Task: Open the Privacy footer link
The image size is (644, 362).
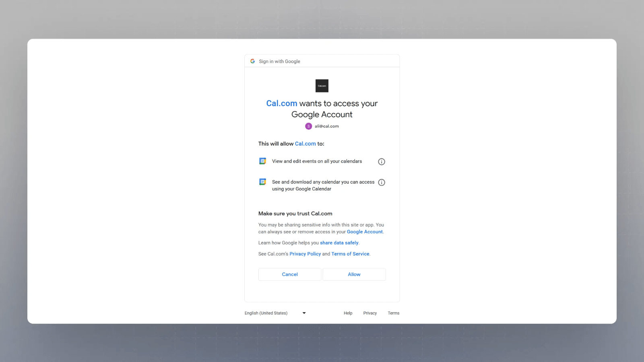Action: 370,313
